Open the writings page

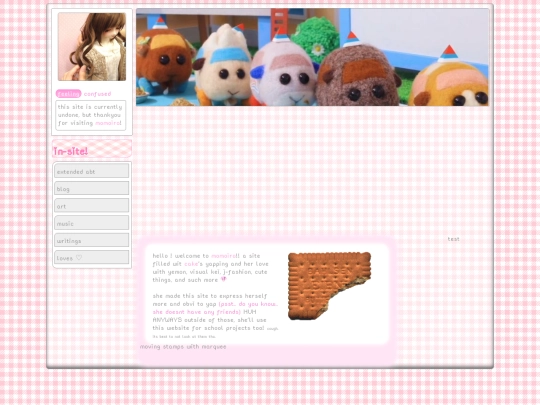coord(92,240)
